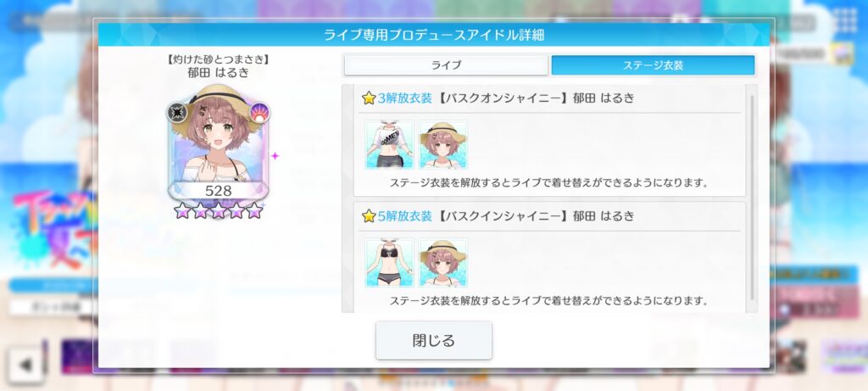Click the pink sparkle icon beside idol card
Screen dimensions: 868x391
click(x=275, y=156)
